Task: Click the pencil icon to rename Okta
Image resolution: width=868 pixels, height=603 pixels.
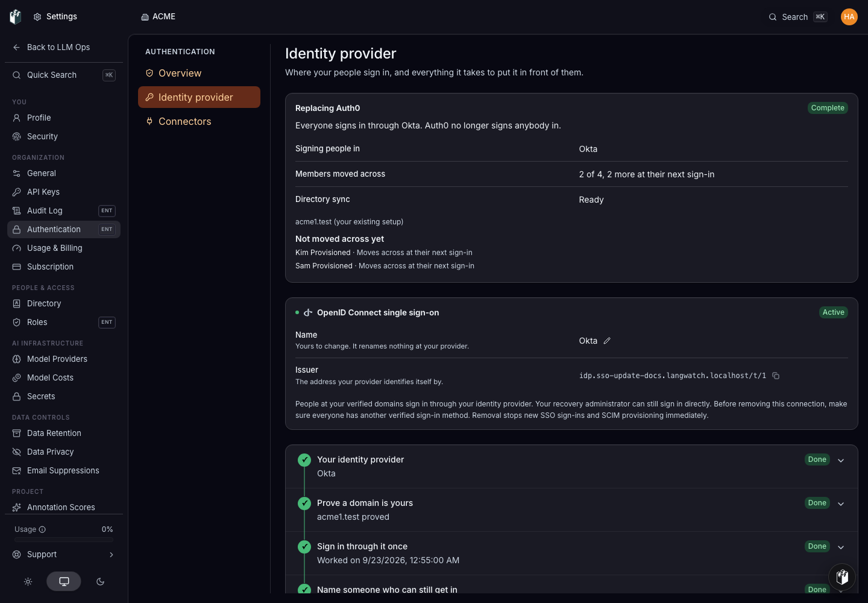Action: [607, 341]
